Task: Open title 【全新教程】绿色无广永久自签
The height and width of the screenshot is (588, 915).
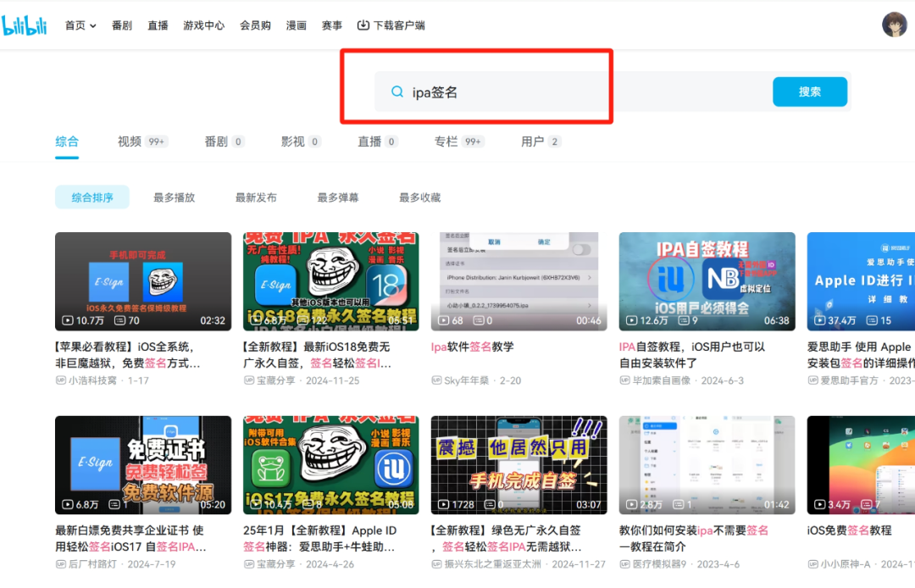Action: pos(506,538)
